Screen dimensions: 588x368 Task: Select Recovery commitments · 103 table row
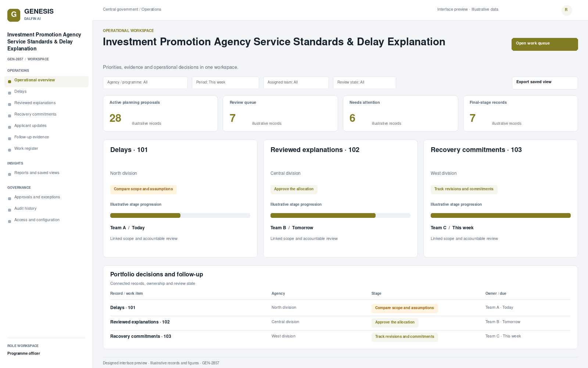[x=340, y=337]
